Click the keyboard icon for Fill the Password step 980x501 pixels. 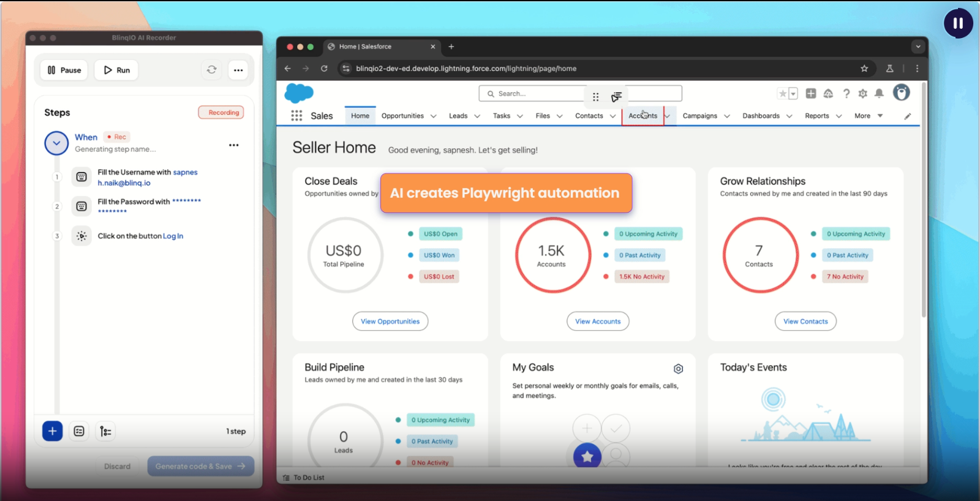[81, 206]
